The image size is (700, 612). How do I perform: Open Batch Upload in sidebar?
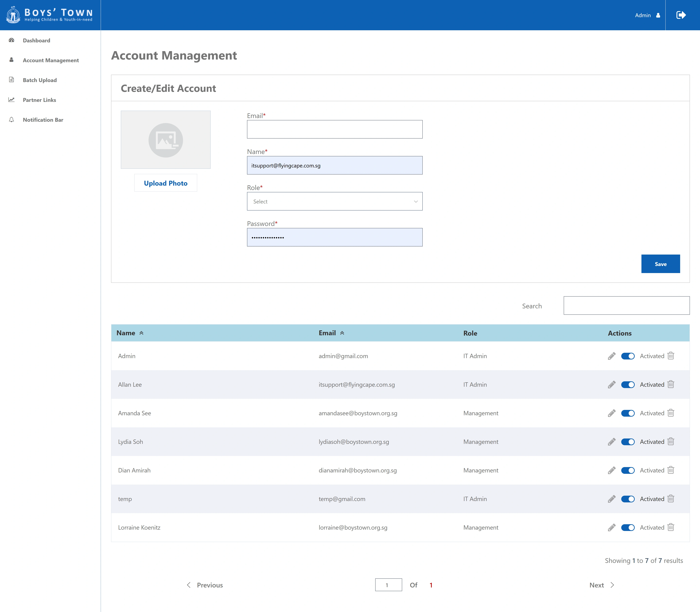[40, 80]
